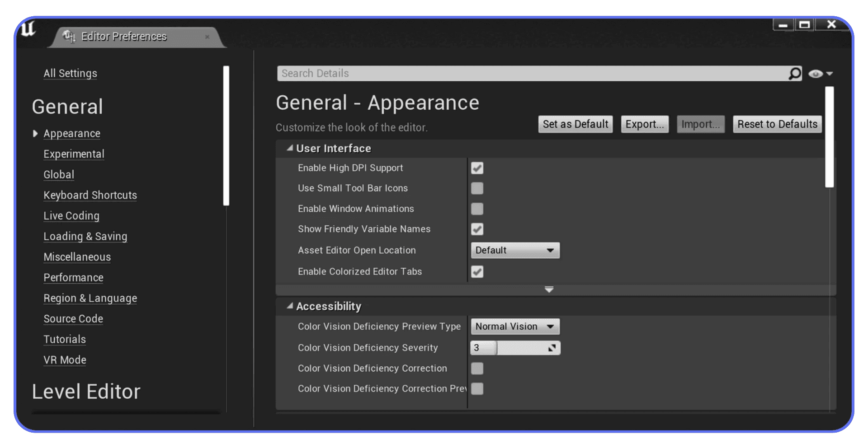This screenshot has height=448, width=868.
Task: Collapse the Accessibility section
Action: (290, 306)
